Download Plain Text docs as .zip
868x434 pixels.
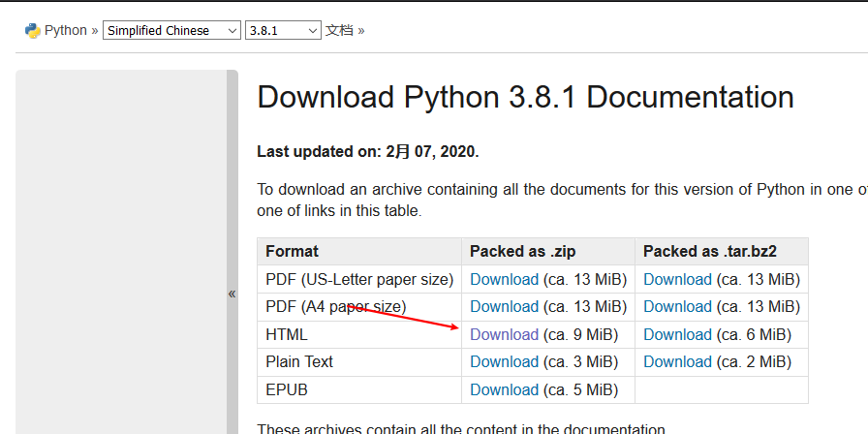click(505, 362)
